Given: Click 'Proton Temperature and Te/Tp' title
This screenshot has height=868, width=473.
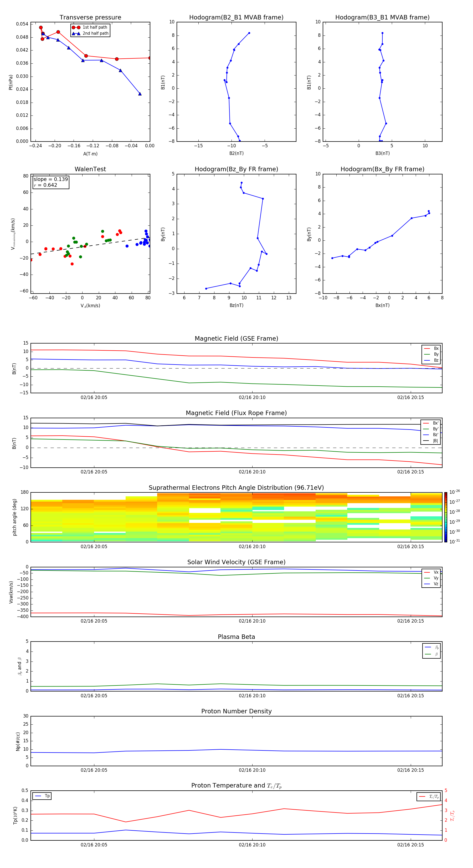Looking at the screenshot, I should tap(236, 786).
